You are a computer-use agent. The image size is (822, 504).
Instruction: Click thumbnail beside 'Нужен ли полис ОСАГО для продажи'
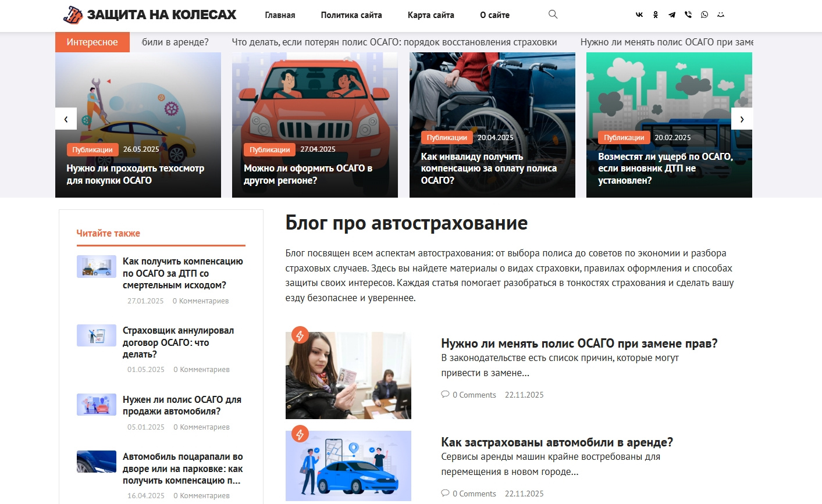coord(97,405)
